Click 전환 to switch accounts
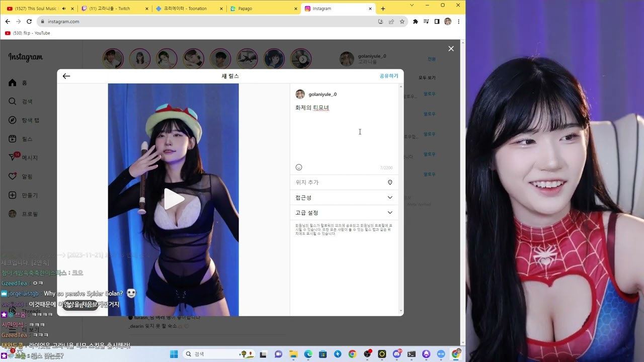 tap(432, 59)
